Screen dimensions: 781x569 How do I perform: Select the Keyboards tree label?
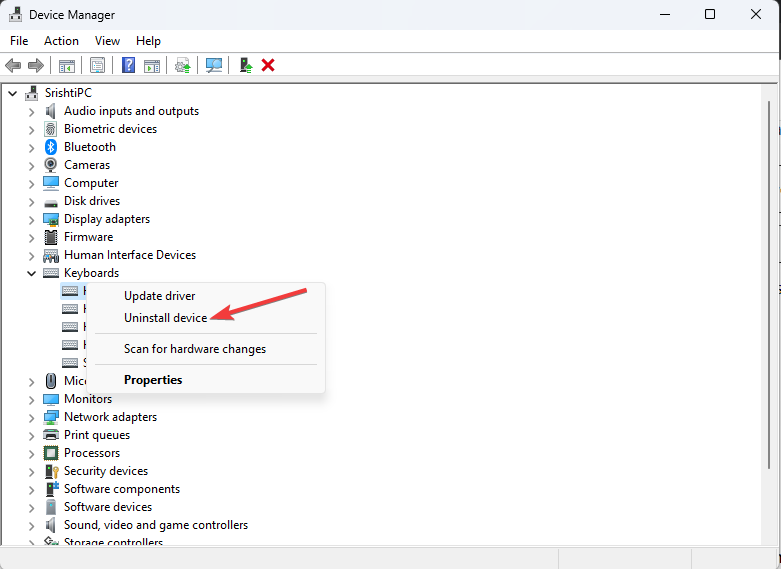[x=92, y=273]
